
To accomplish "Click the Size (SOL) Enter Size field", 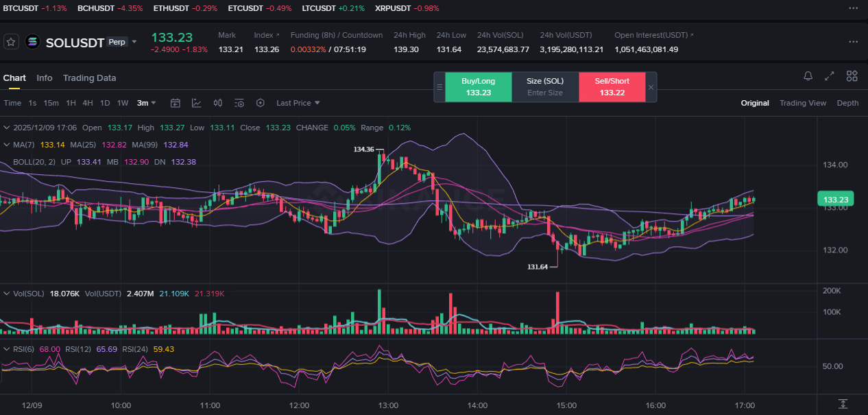I will (545, 87).
